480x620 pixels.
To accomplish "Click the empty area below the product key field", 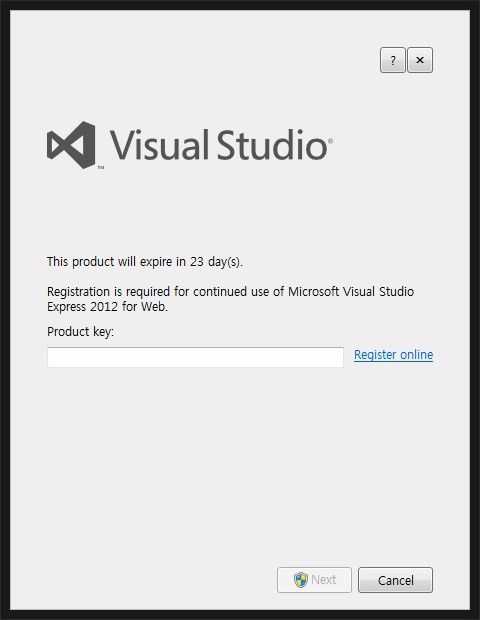I will (x=240, y=467).
